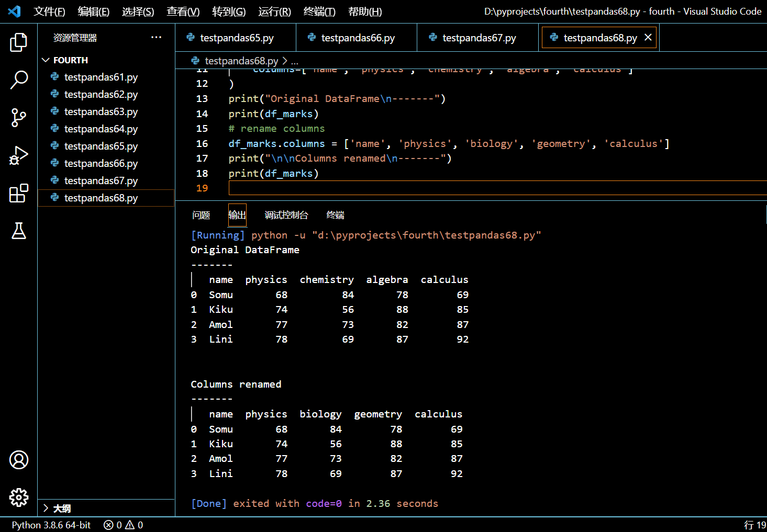Open testpandas63.py in explorer
Image resolution: width=767 pixels, height=532 pixels.
pyautogui.click(x=106, y=111)
